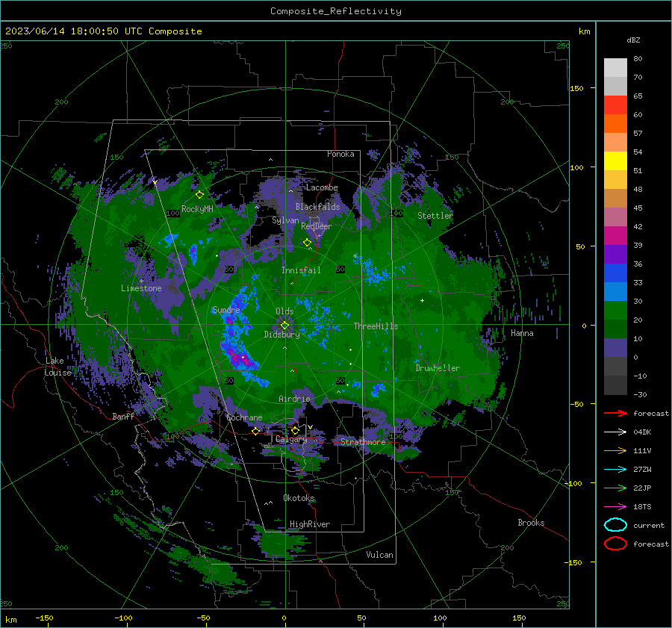Click the yellow diamond marker above Calgary

coord(295,430)
